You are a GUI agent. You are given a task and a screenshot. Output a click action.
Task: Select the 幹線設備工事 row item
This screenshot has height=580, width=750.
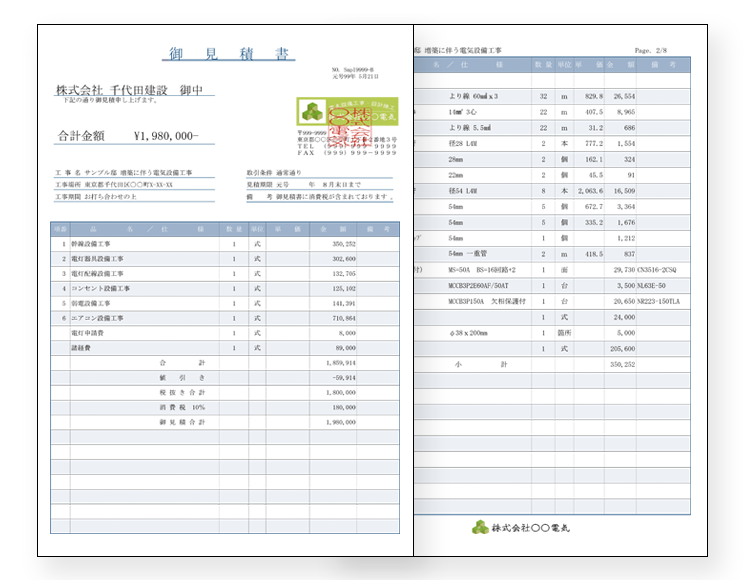tap(98, 243)
